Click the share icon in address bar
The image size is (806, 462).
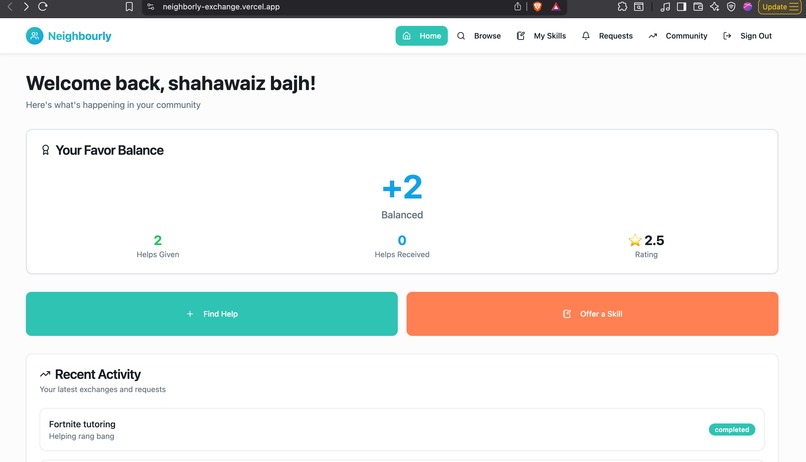518,7
